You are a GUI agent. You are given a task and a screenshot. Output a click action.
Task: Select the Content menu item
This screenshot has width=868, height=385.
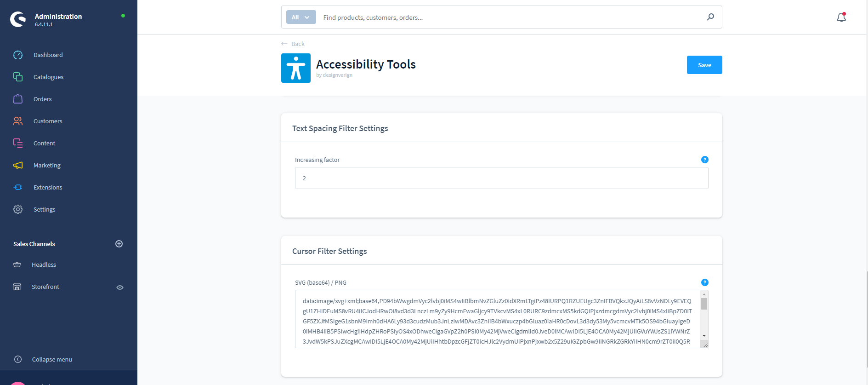44,143
